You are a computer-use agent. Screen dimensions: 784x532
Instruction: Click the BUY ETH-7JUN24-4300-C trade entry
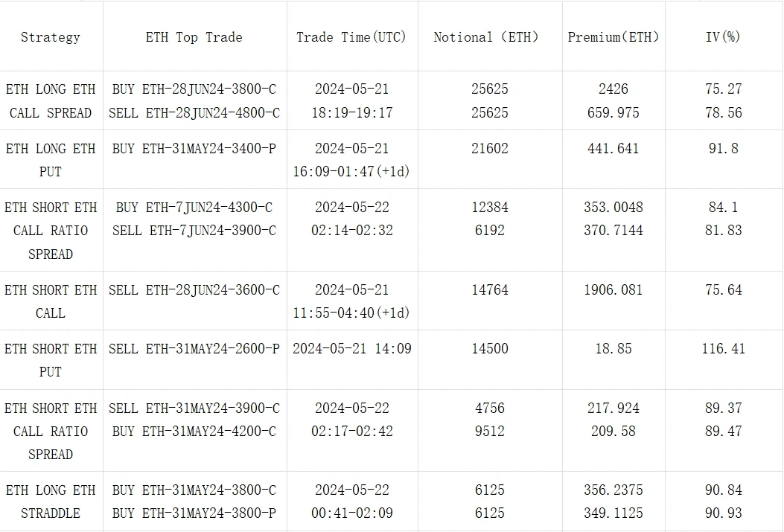194,208
